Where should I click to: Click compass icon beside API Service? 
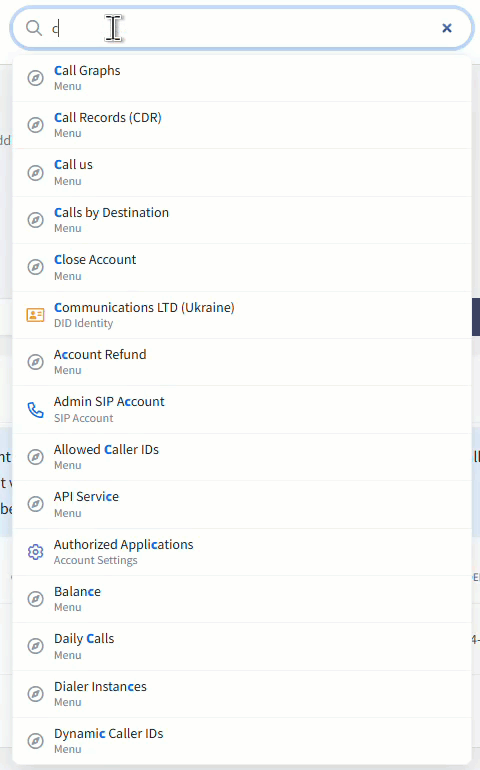coord(35,504)
